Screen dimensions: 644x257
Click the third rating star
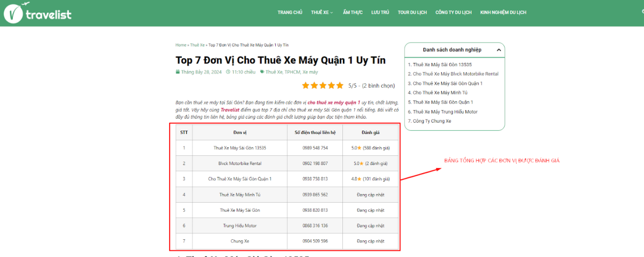tap(323, 85)
